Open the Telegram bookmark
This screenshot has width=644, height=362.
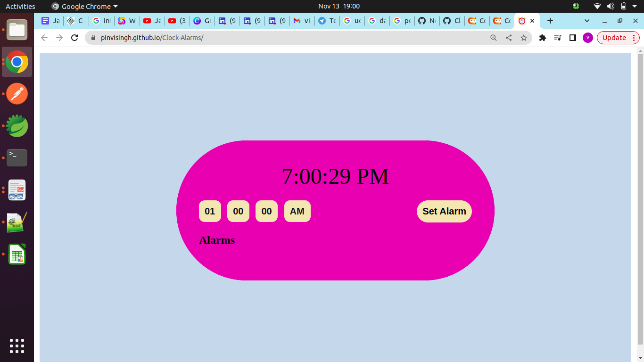[x=326, y=21]
